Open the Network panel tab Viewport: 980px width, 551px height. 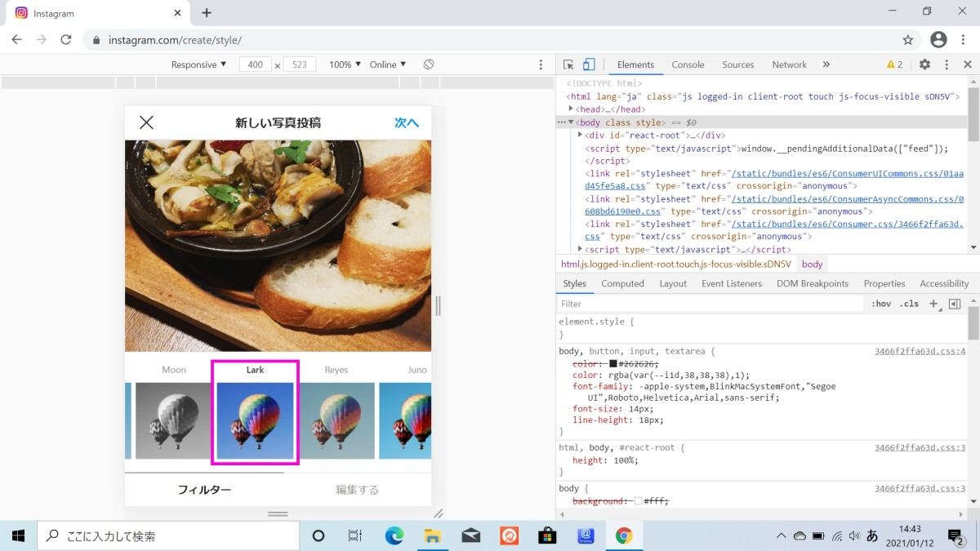(x=789, y=64)
